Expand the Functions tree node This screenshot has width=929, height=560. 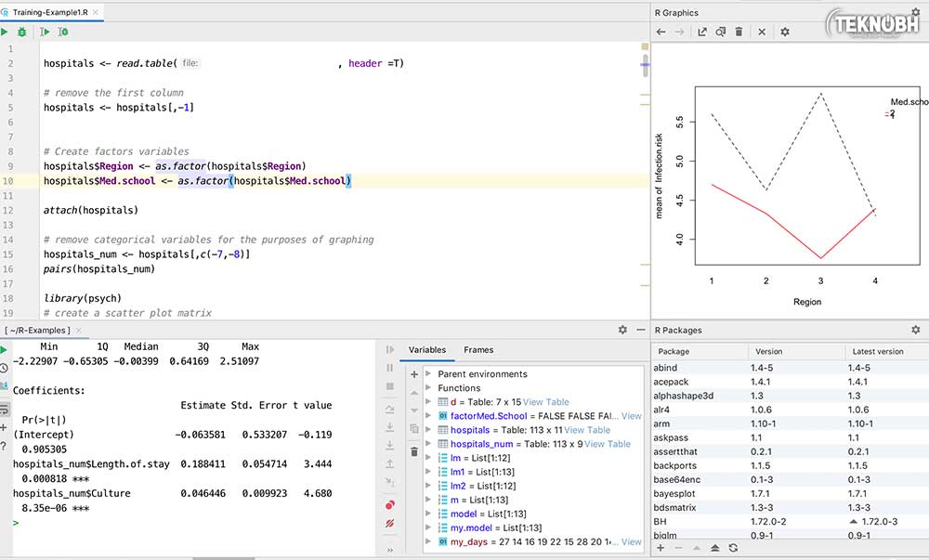pyautogui.click(x=428, y=388)
